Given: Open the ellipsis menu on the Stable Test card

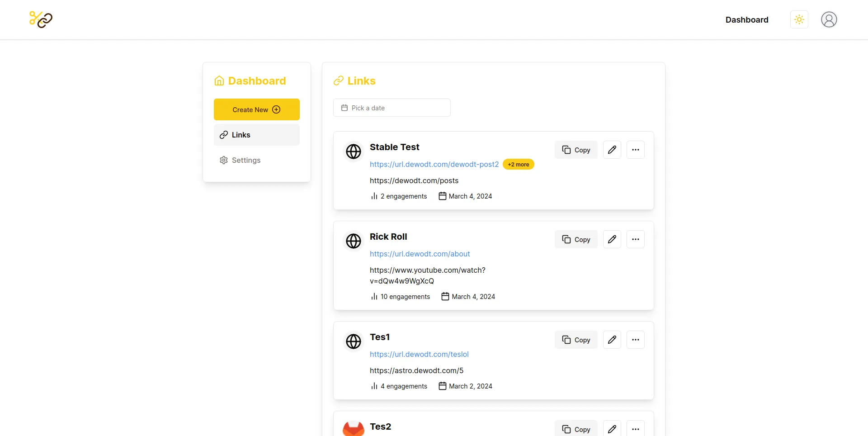Looking at the screenshot, I should tap(635, 149).
